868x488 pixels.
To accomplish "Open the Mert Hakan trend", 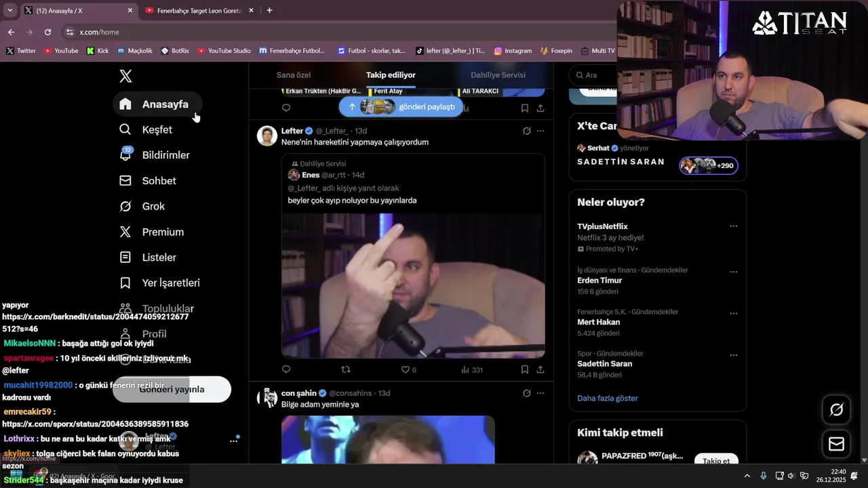I will coord(598,322).
